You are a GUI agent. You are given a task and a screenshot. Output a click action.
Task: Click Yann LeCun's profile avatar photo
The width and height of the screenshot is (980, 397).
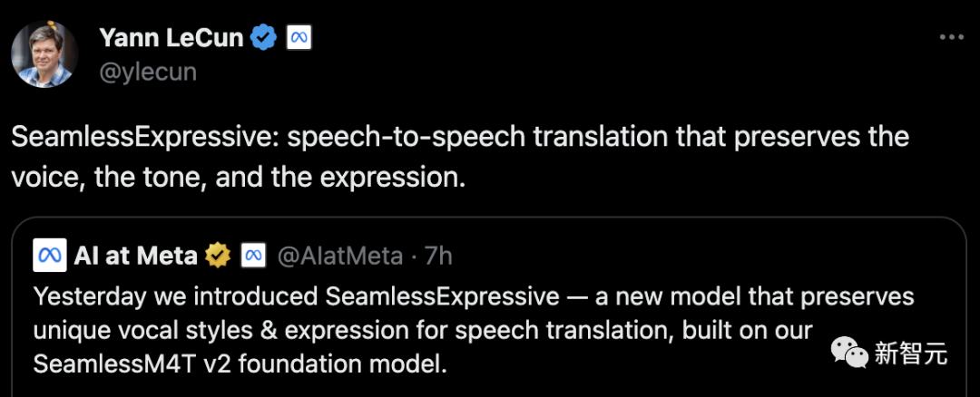click(x=44, y=53)
